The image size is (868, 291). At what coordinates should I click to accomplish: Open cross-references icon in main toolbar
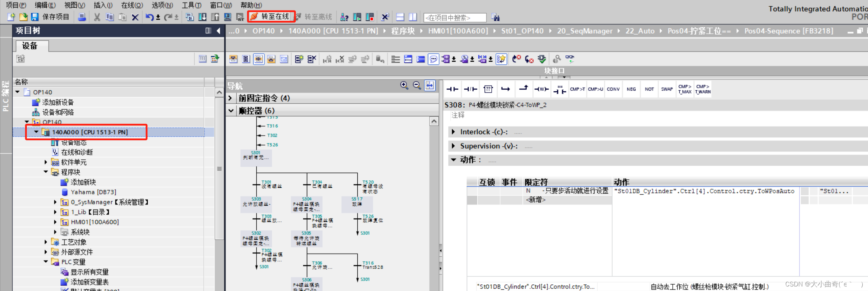click(385, 17)
